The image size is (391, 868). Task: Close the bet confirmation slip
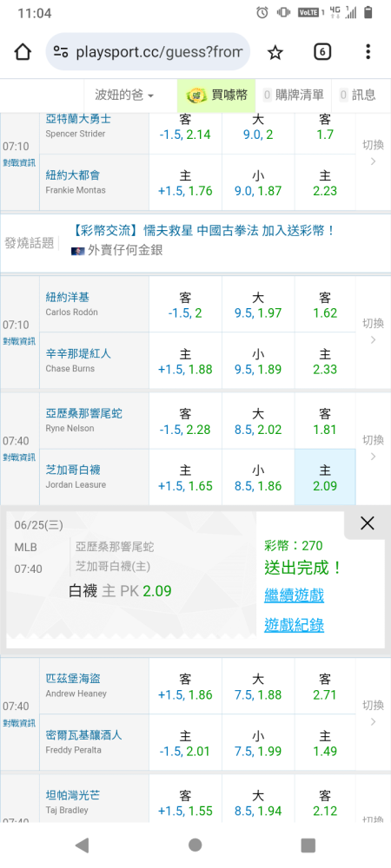click(x=368, y=523)
